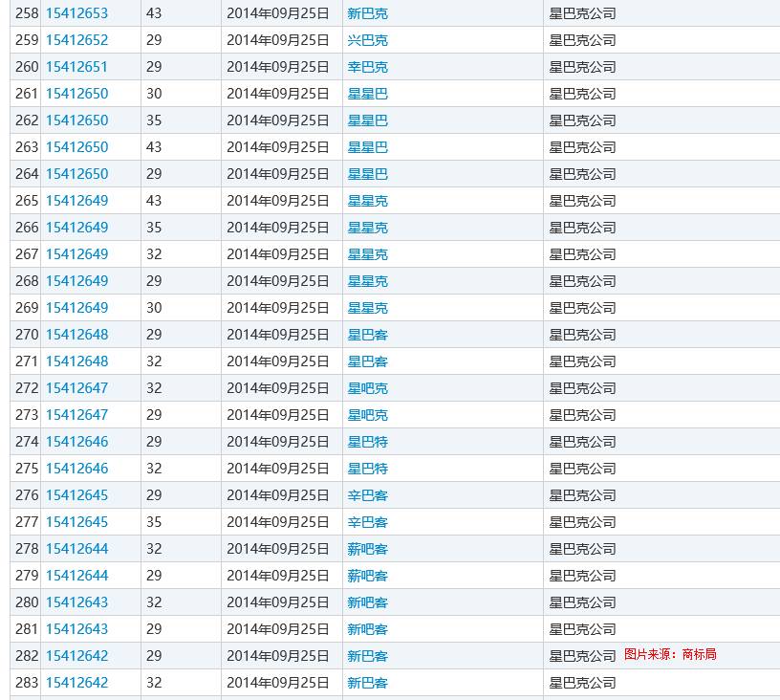The height and width of the screenshot is (700, 780).
Task: Open application number 15412648 in row 271
Action: click(x=76, y=361)
